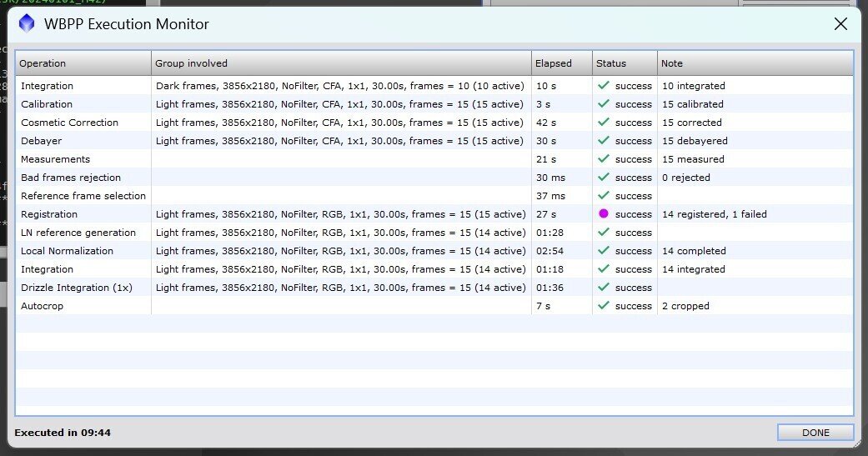
Task: Click the '0 rejected' note
Action: tap(686, 177)
